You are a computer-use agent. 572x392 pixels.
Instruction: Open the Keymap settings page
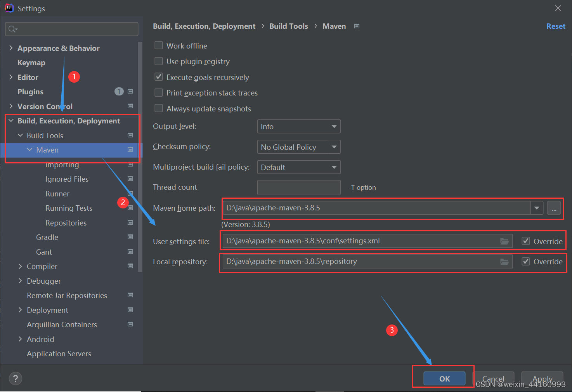(31, 62)
